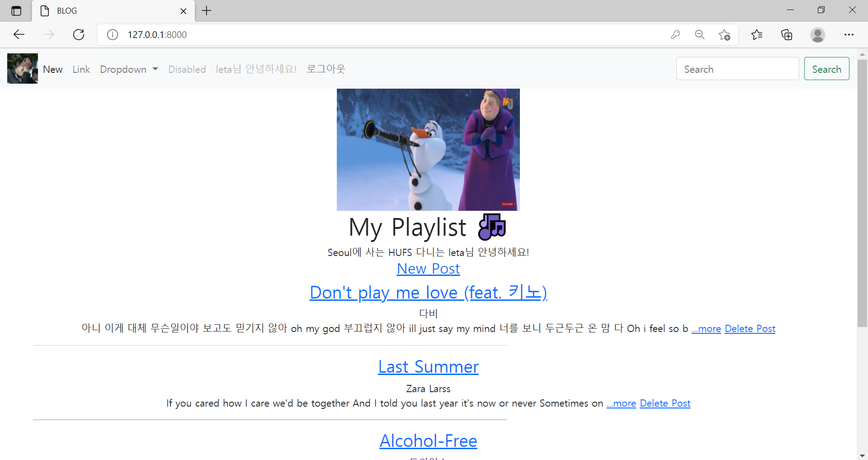Open the zoom magnifier icon in address bar
The width and height of the screenshot is (868, 460).
click(700, 34)
